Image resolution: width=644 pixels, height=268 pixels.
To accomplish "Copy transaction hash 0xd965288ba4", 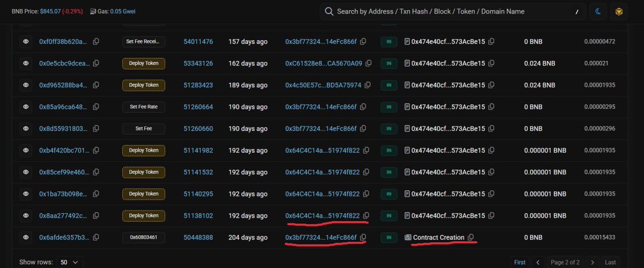I will [x=96, y=85].
